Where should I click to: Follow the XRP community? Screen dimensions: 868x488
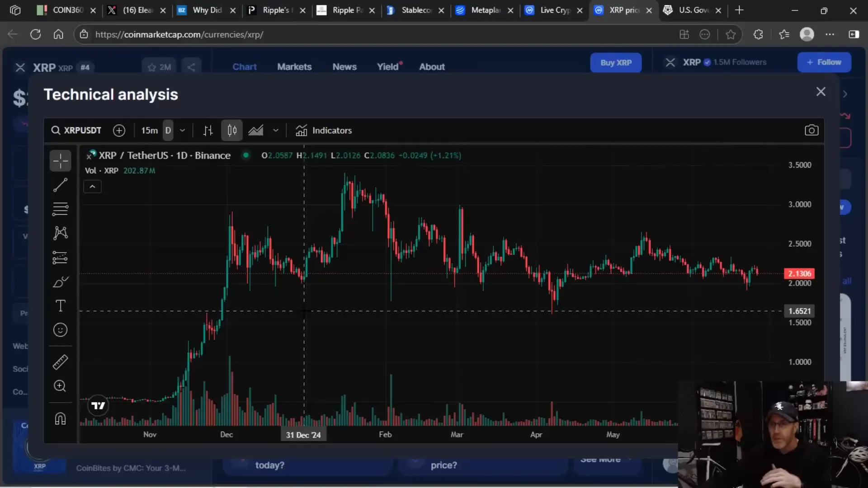(x=824, y=62)
